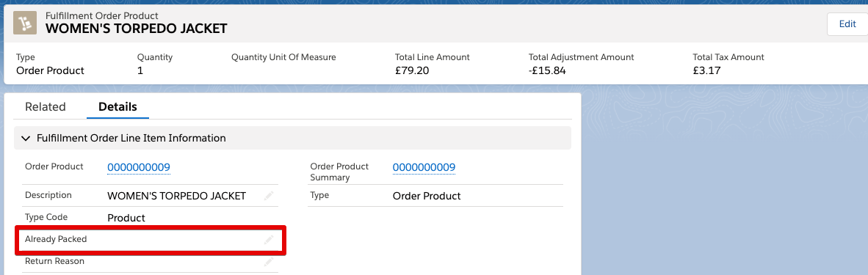Screen dimensions: 868x275
Task: Click the Description value WOMEN'S TORPEDO JACKET
Action: coord(176,196)
